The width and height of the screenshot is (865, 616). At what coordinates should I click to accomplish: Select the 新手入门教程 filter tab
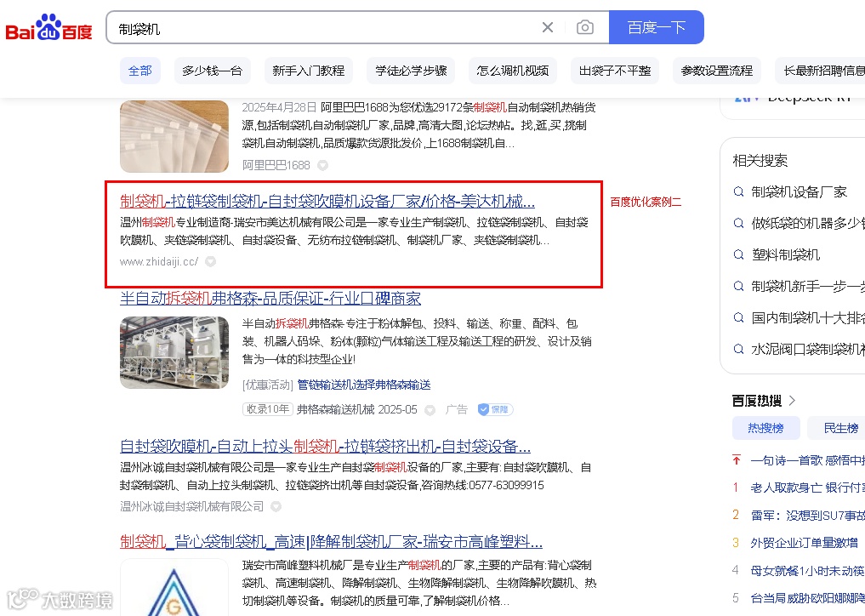[x=309, y=71]
